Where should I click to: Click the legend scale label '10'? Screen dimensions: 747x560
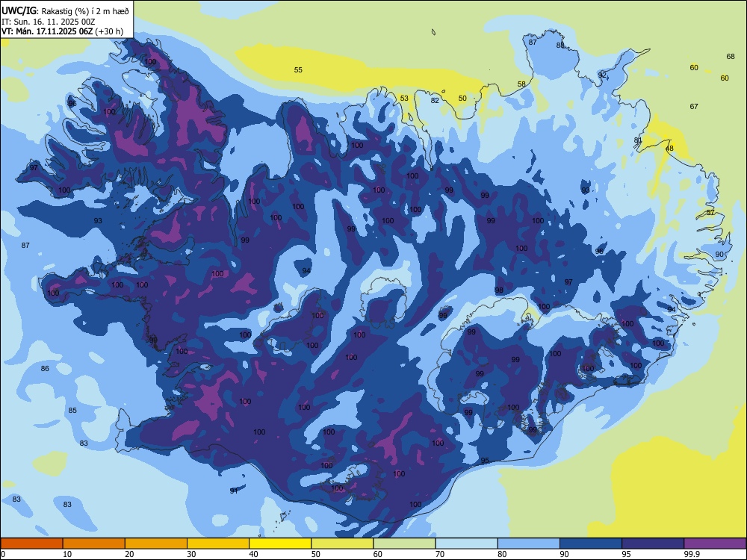[67, 554]
